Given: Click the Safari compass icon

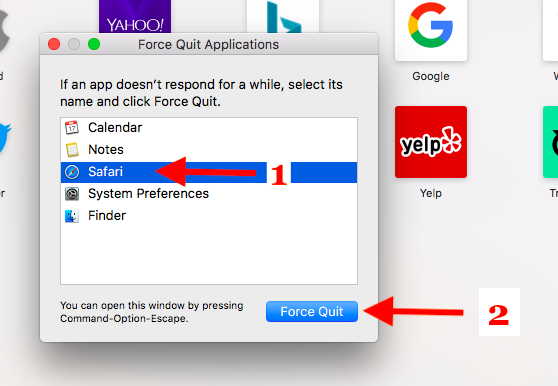Looking at the screenshot, I should tap(72, 172).
